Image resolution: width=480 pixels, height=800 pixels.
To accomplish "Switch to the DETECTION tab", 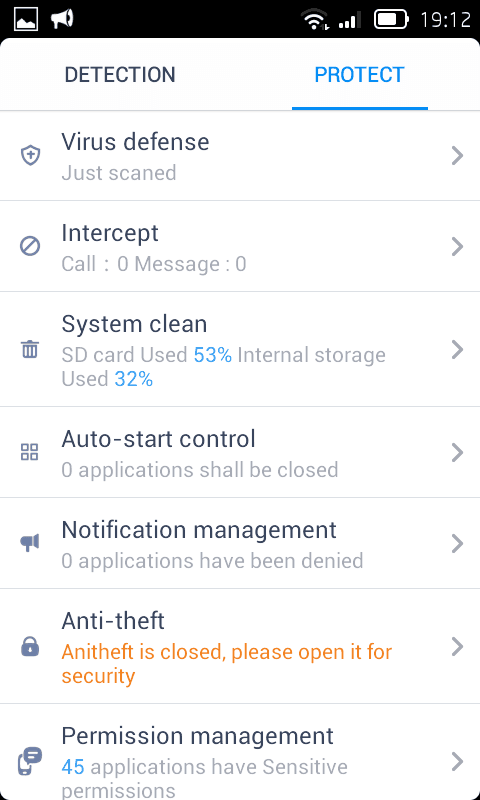I will pyautogui.click(x=120, y=75).
